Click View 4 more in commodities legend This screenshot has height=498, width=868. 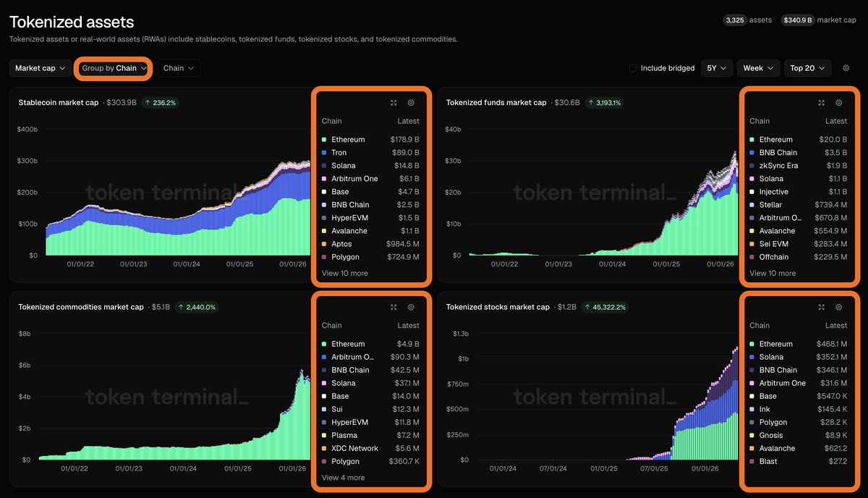coord(343,478)
